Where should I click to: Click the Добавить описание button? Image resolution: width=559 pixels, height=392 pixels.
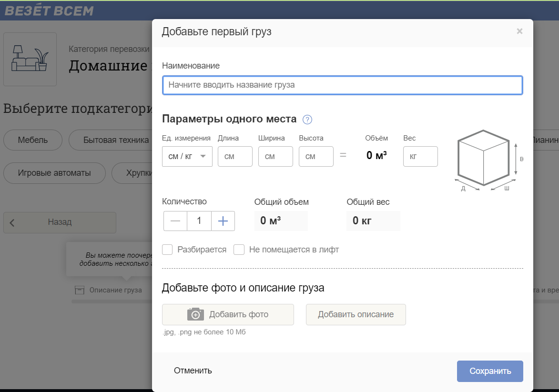point(356,314)
